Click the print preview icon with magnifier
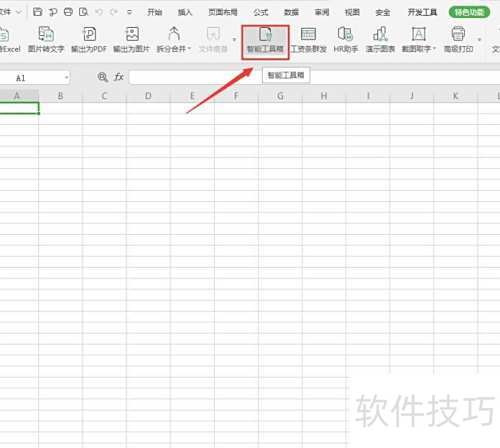The height and width of the screenshot is (448, 500). coord(83,12)
